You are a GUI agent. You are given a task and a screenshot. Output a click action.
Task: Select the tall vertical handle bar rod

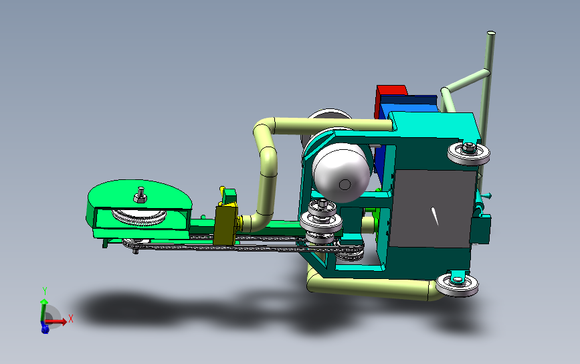pos(486,107)
